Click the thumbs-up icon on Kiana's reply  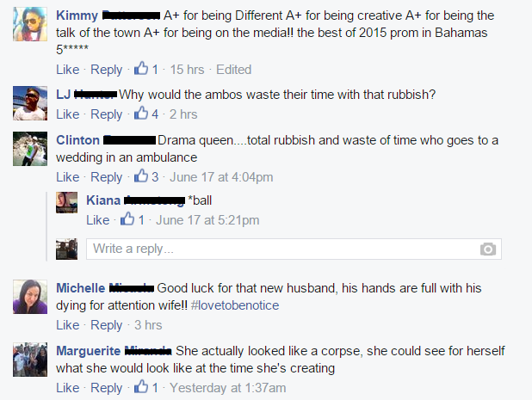click(127, 219)
